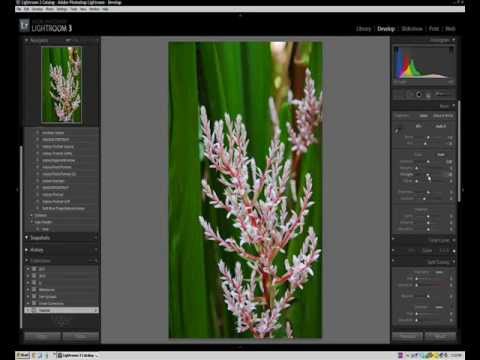Image resolution: width=480 pixels, height=360 pixels.
Task: Expand the History panel
Action: coord(37,250)
